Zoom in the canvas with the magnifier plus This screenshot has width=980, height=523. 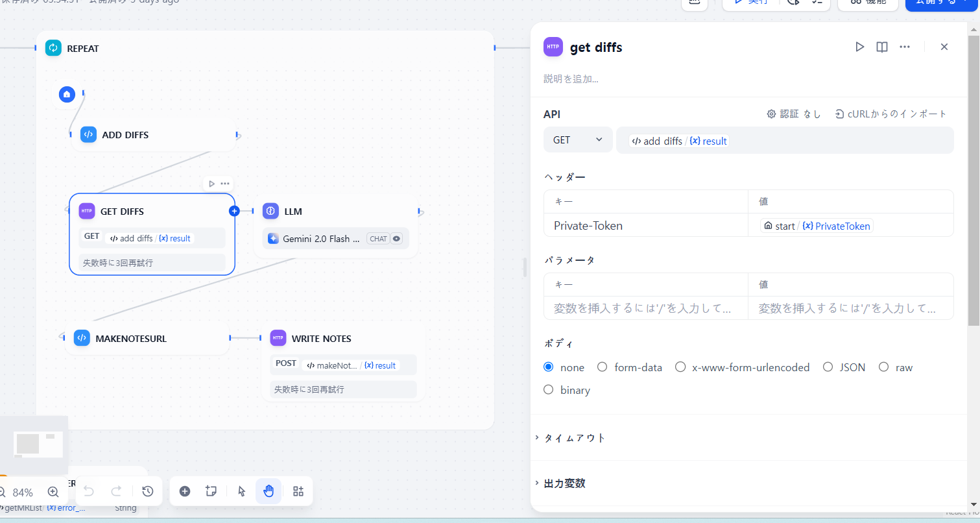point(53,492)
